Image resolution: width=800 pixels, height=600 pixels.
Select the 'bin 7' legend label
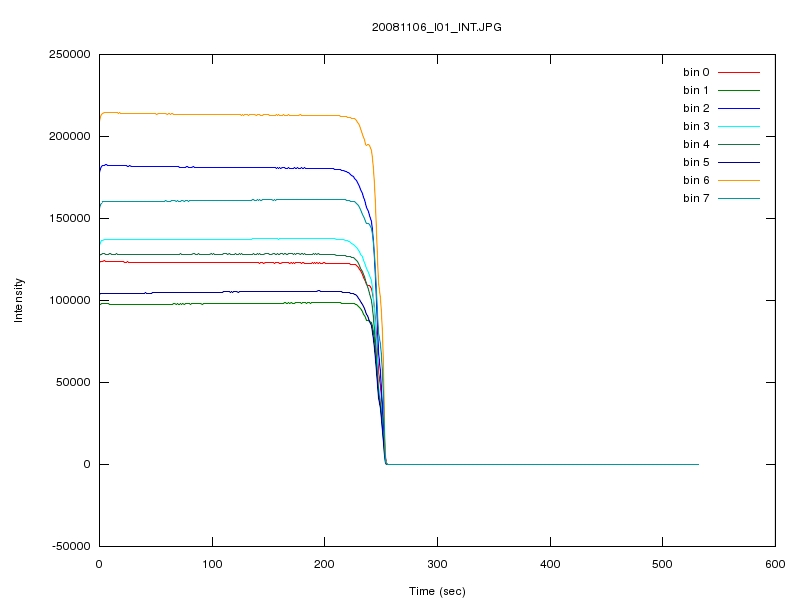[x=696, y=198]
